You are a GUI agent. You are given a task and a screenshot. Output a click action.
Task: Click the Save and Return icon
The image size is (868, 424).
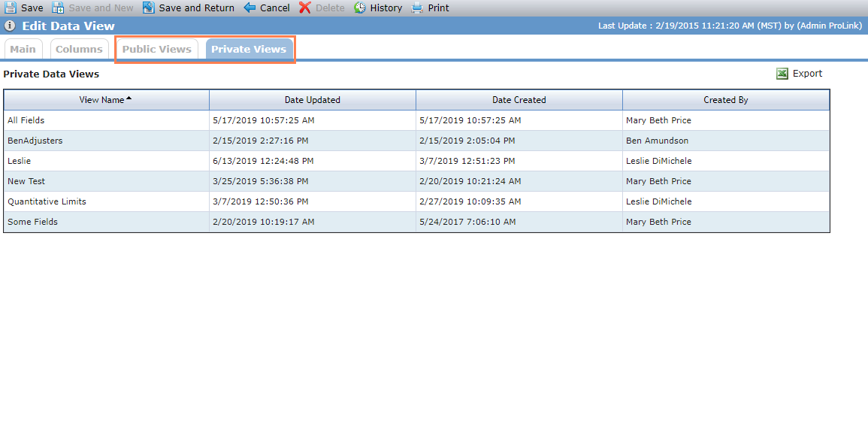pyautogui.click(x=148, y=8)
